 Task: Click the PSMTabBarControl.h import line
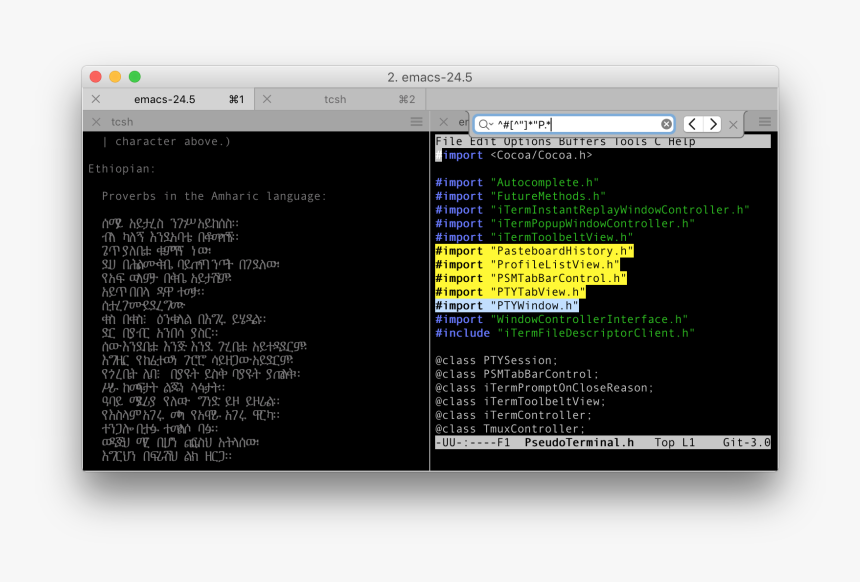point(531,278)
